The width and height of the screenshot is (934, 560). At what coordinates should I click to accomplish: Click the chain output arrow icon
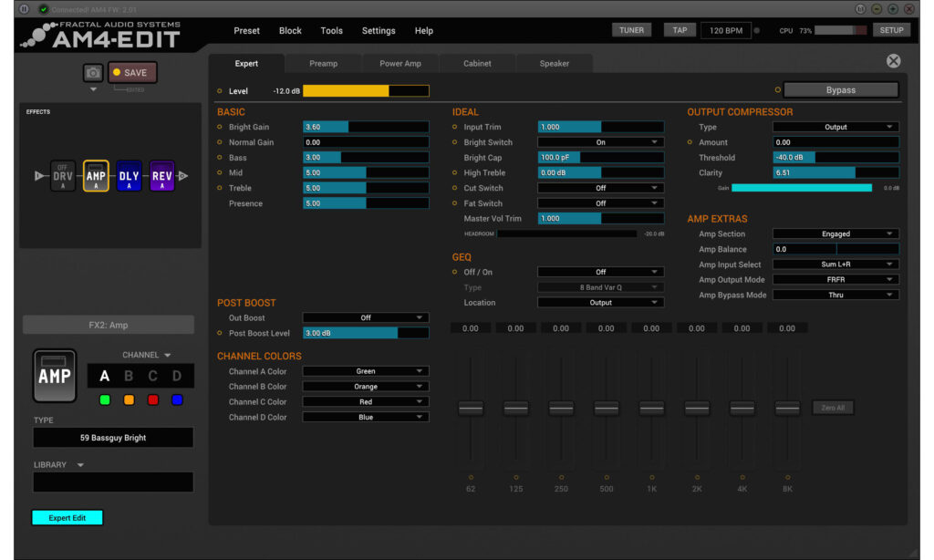pos(183,176)
